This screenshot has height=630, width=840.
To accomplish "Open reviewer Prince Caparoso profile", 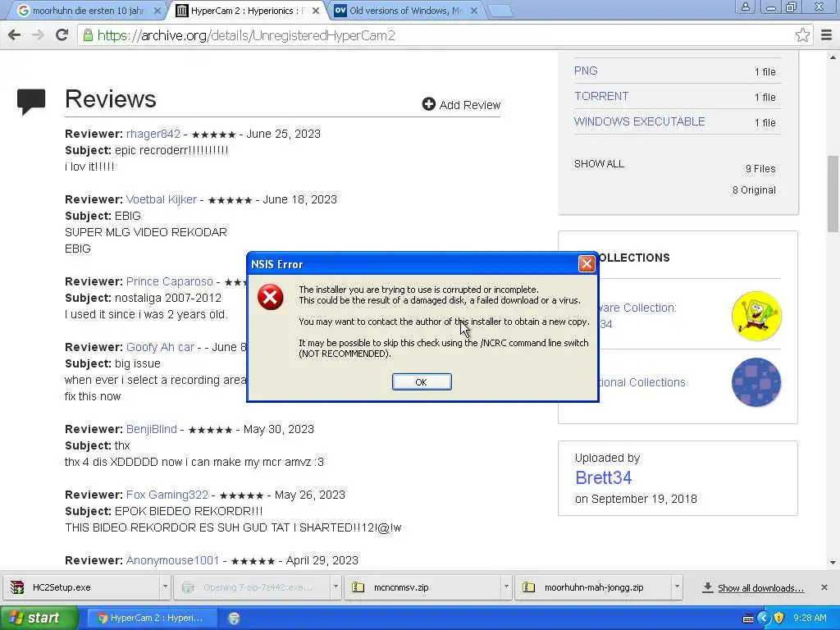I will point(169,281).
